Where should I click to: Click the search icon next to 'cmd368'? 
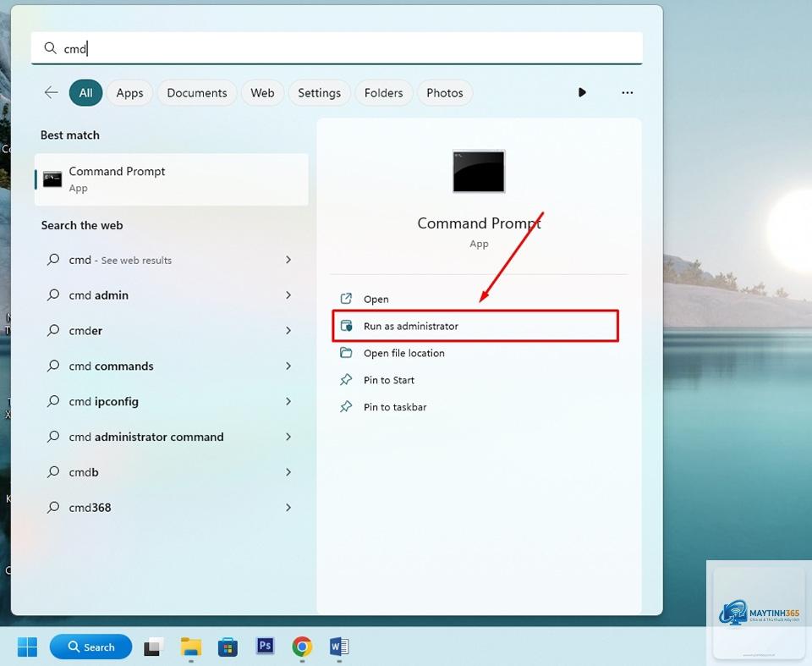53,508
